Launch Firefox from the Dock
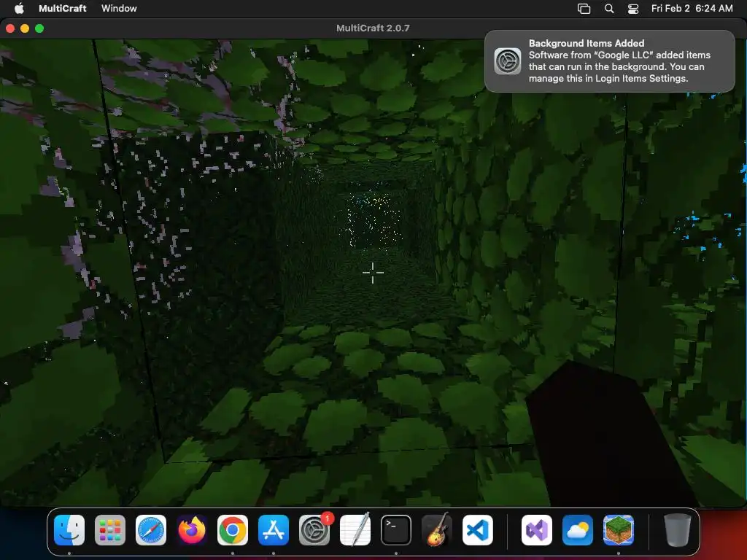This screenshot has width=747, height=560. coord(192,530)
